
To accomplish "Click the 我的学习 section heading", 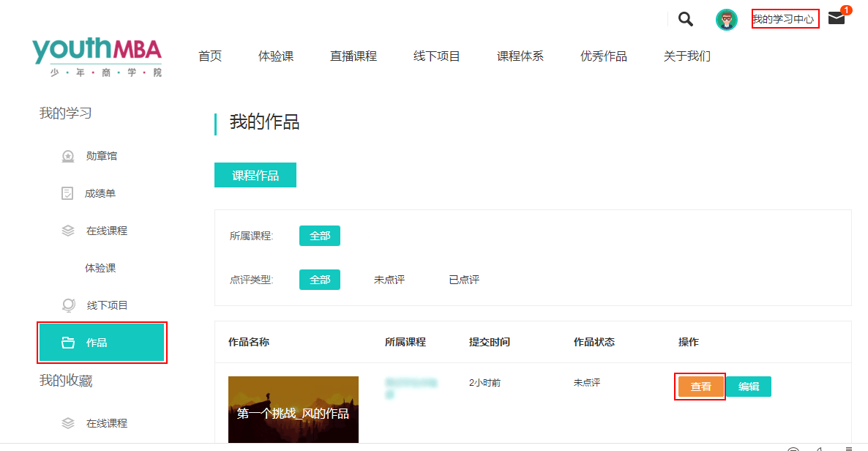I will tap(65, 113).
